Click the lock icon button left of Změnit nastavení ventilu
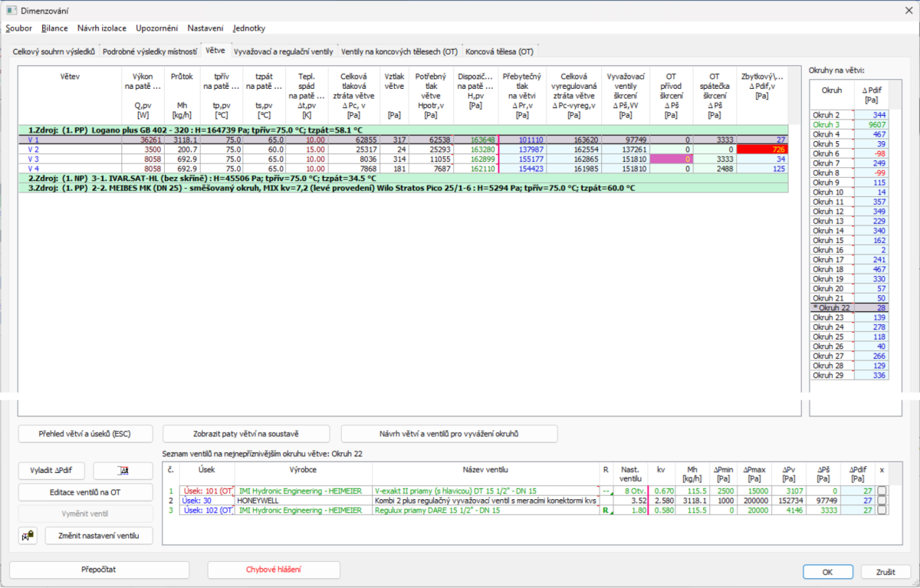Viewport: 920px width, 588px height. (28, 535)
